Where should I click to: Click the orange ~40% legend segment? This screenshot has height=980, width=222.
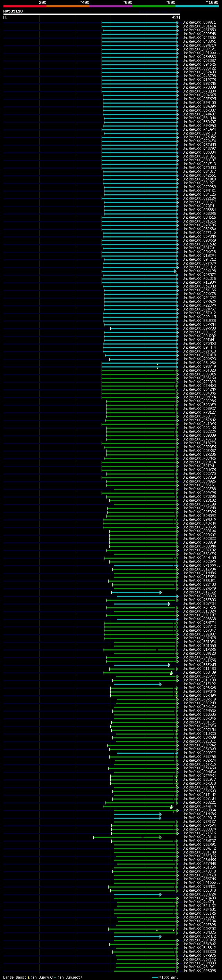[x=68, y=6]
